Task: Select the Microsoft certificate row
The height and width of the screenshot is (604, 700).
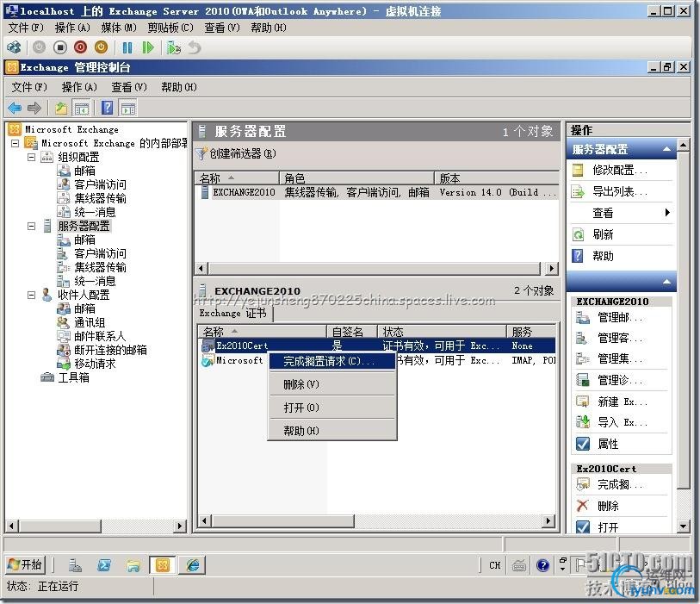Action: click(x=232, y=360)
